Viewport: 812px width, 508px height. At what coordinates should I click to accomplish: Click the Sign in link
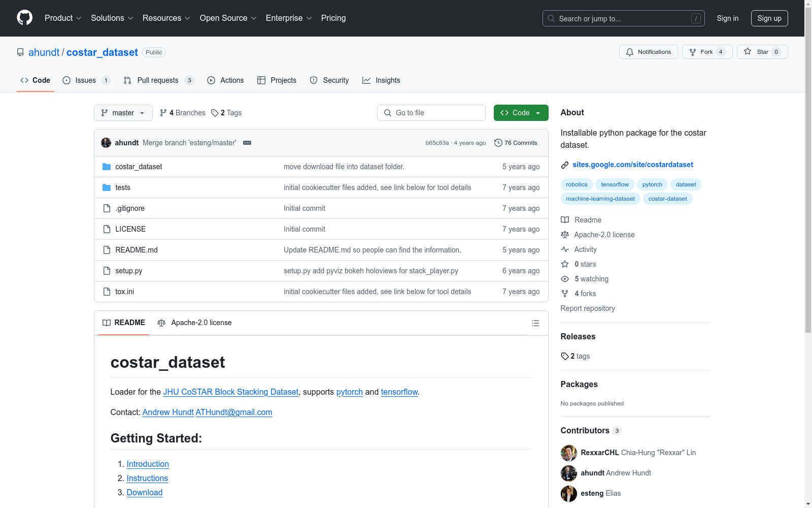tap(728, 18)
